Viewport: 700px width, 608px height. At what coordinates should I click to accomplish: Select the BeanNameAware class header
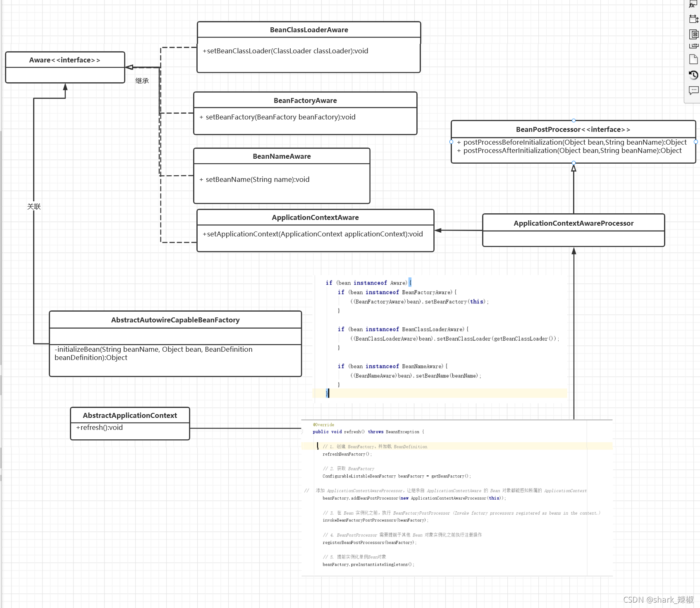point(282,156)
